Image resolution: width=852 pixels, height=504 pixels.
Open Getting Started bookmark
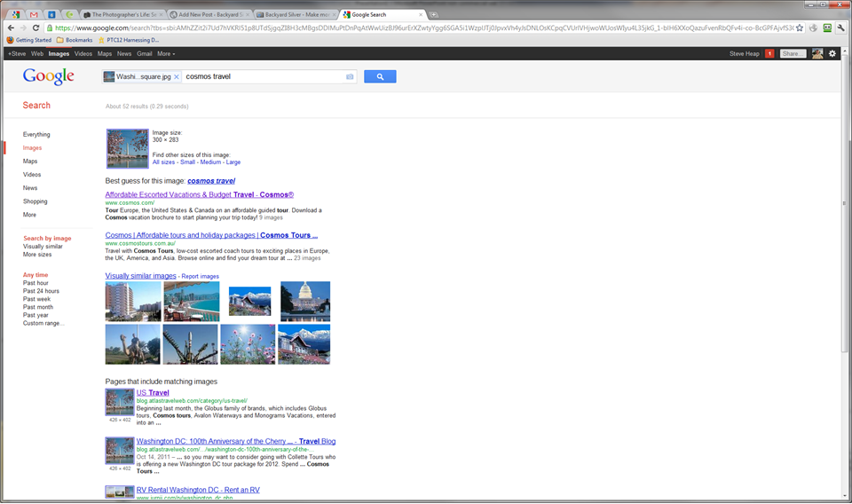tap(28, 40)
